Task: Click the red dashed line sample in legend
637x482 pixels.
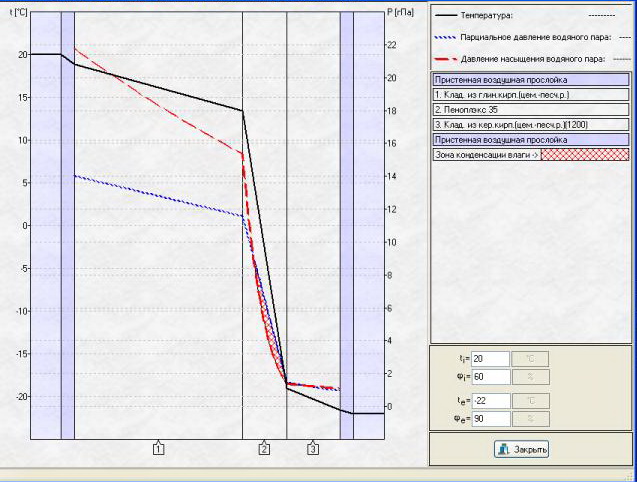Action: coord(446,59)
